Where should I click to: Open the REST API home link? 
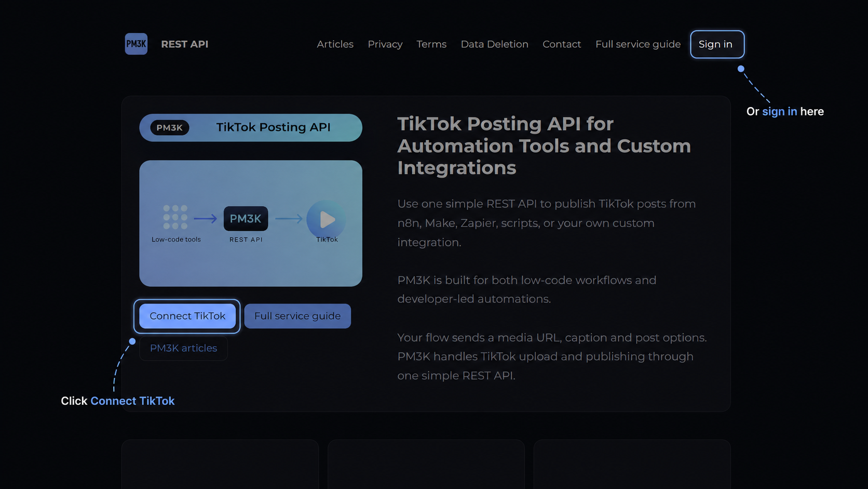184,44
